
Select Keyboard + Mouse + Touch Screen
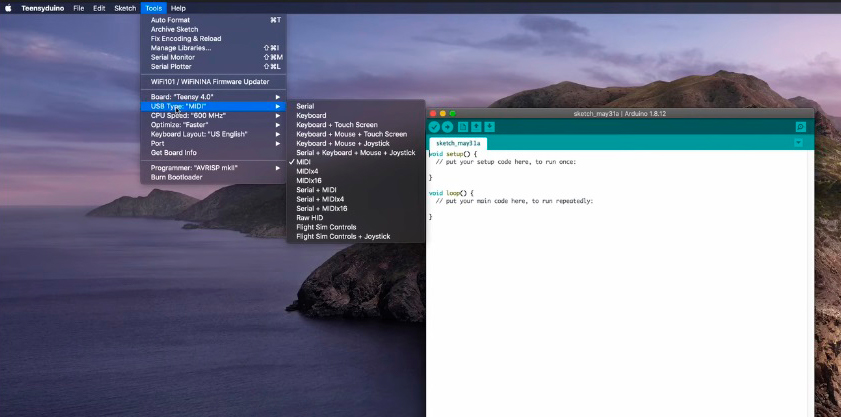[356, 134]
